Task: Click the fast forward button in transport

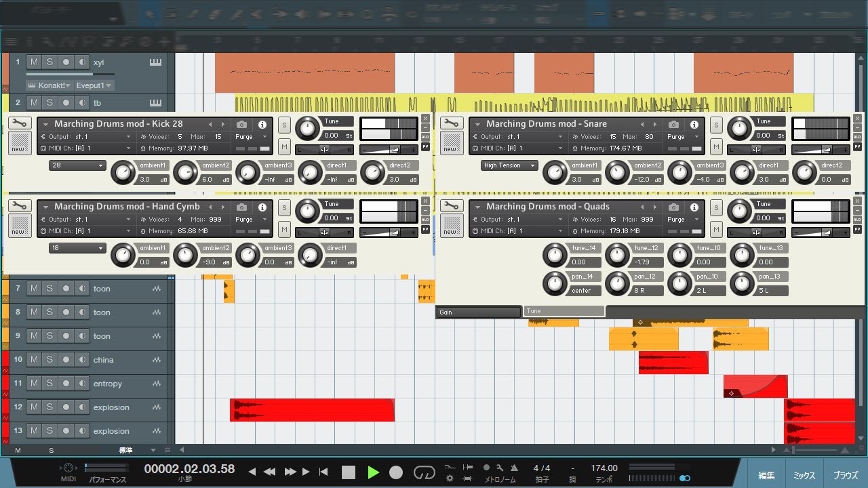Action: [x=290, y=472]
